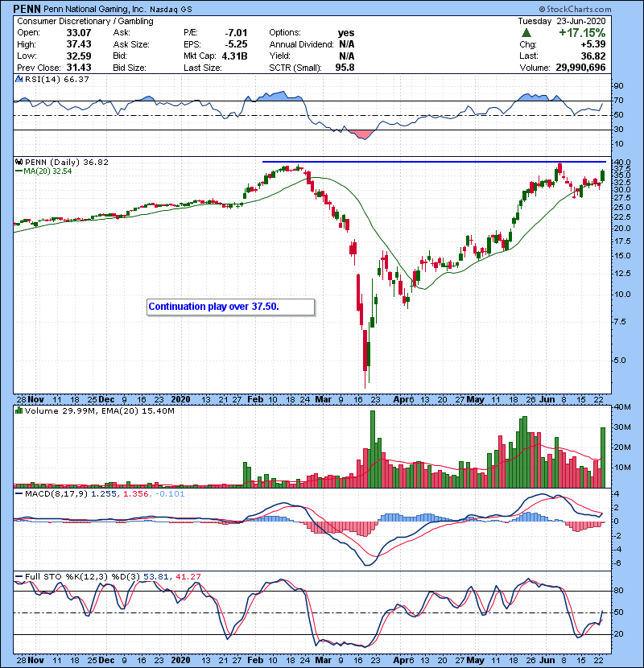
Task: Click the RSI line-chart legend icon
Action: [x=19, y=79]
